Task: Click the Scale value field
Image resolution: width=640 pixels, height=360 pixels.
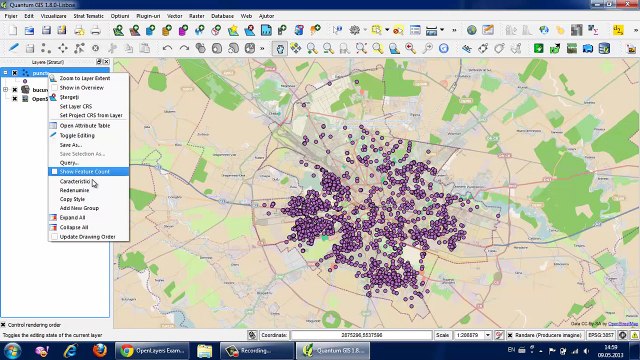Action: pyautogui.click(x=469, y=335)
